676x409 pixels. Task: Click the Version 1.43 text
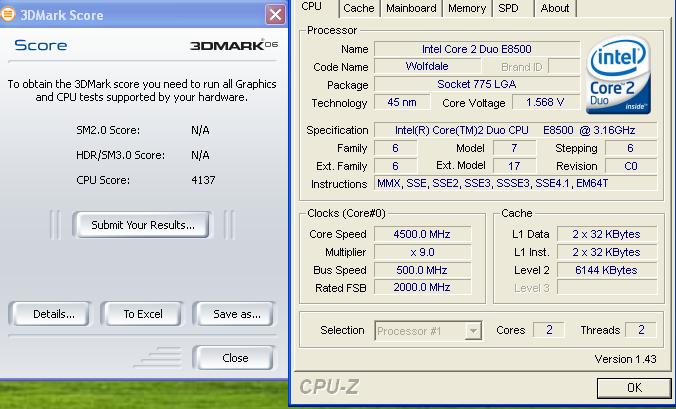click(625, 359)
